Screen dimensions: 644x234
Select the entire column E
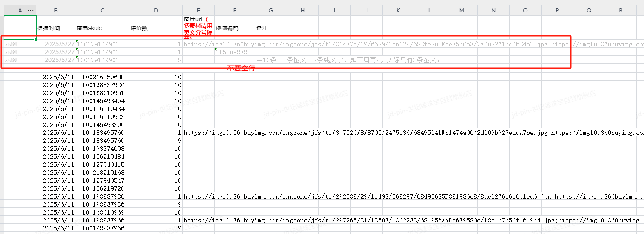coord(198,10)
